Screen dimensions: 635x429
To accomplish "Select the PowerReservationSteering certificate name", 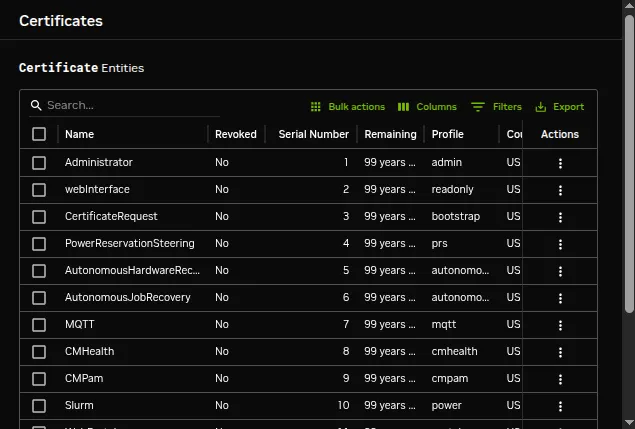I will (x=130, y=243).
